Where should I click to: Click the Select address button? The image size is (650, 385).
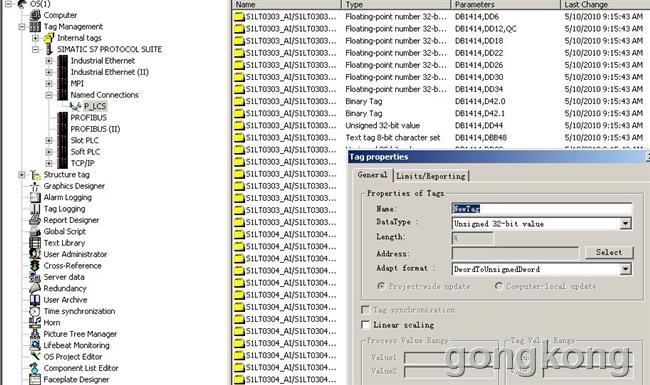[609, 252]
